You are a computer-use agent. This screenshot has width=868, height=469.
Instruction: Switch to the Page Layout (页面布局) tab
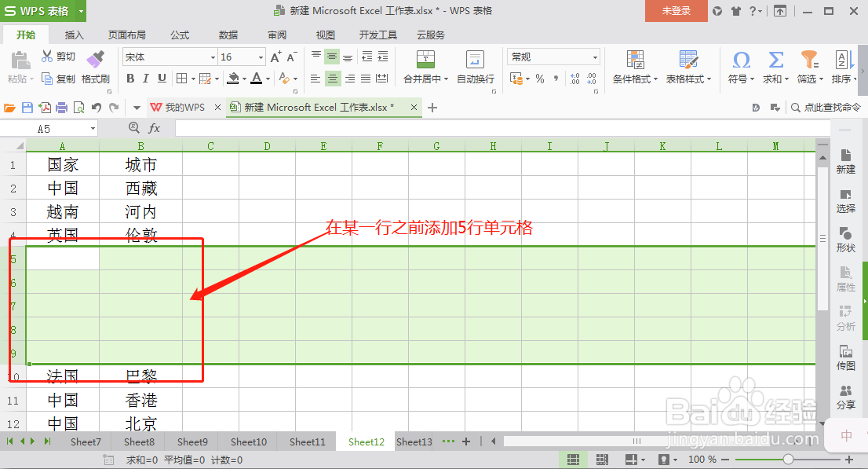point(127,35)
